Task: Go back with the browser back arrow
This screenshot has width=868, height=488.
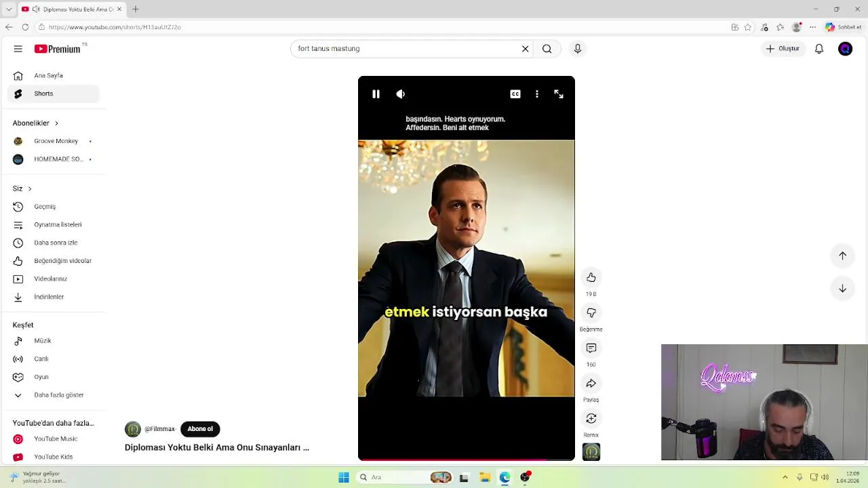Action: [9, 27]
